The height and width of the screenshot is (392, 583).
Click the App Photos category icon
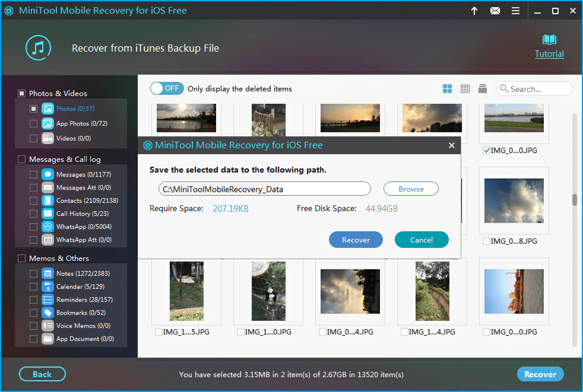tap(47, 123)
